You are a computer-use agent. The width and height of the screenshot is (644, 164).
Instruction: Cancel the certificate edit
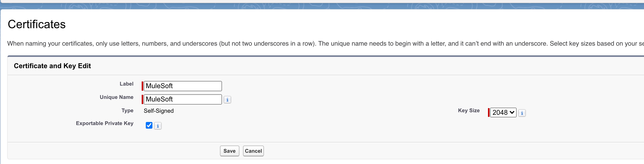pos(253,151)
